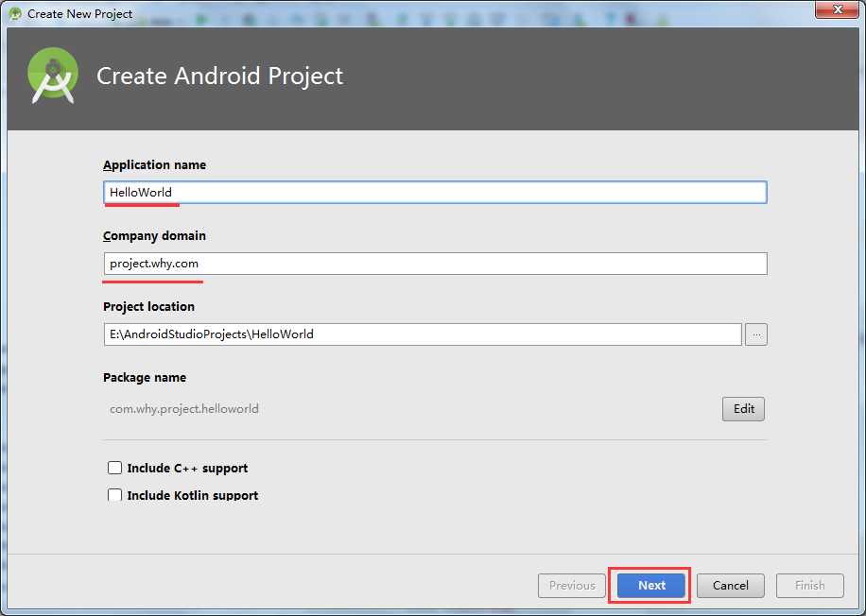Click the Cancel button
The height and width of the screenshot is (616, 866).
pyautogui.click(x=730, y=585)
